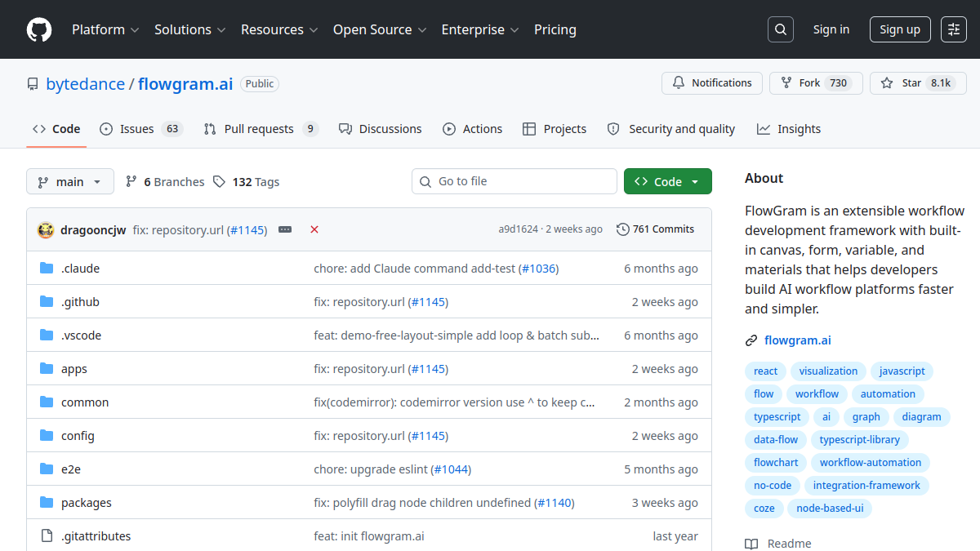Viewport: 980px width, 551px height.
Task: Click the .github folder icon
Action: pos(47,302)
